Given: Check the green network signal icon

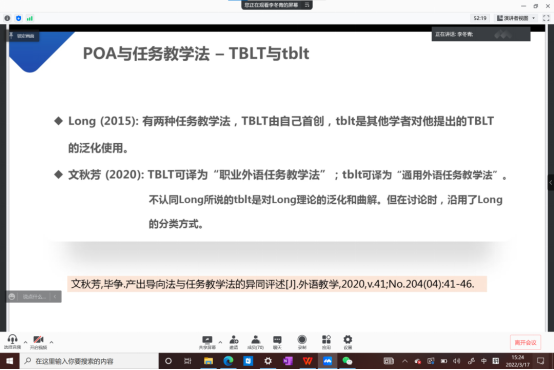Looking at the screenshot, I should click(30, 18).
